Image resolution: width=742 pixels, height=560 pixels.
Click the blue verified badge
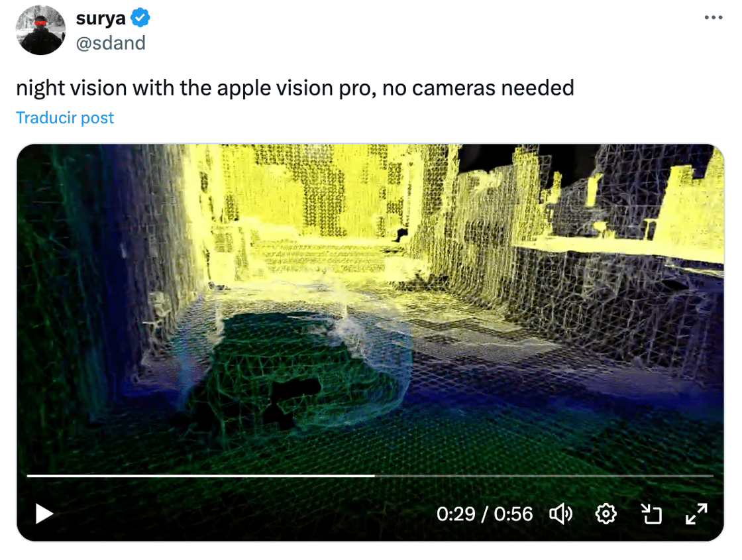pos(140,18)
